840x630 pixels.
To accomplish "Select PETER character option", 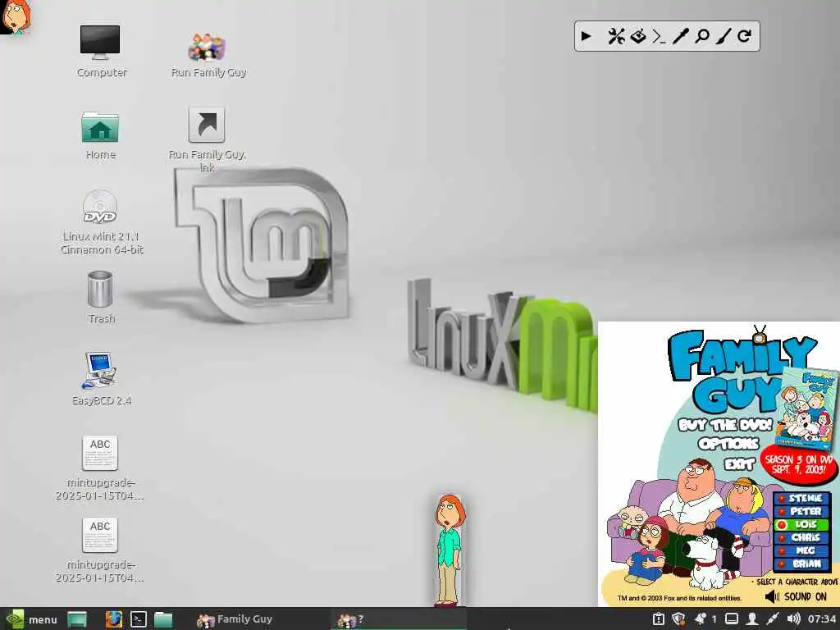I will pos(802,511).
